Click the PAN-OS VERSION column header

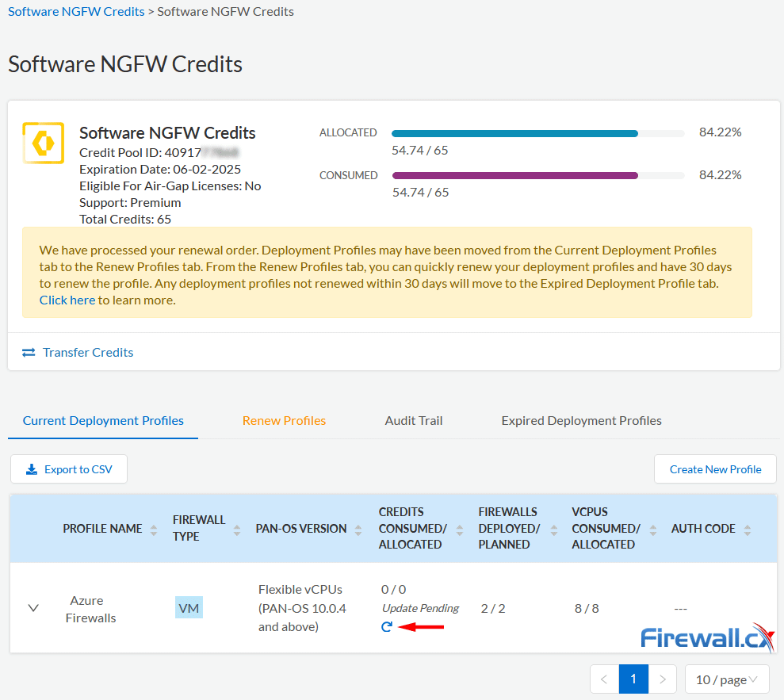tap(301, 529)
